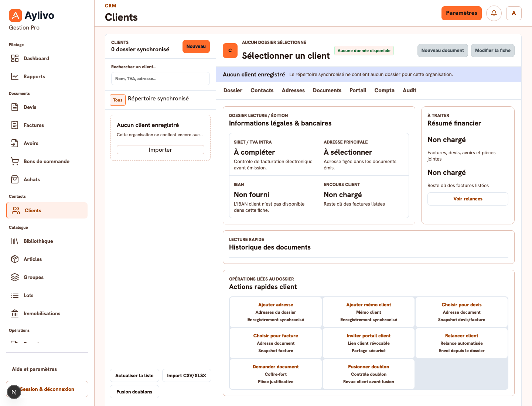The width and height of the screenshot is (532, 406).
Task: Switch to the Documents tab
Action: click(327, 90)
